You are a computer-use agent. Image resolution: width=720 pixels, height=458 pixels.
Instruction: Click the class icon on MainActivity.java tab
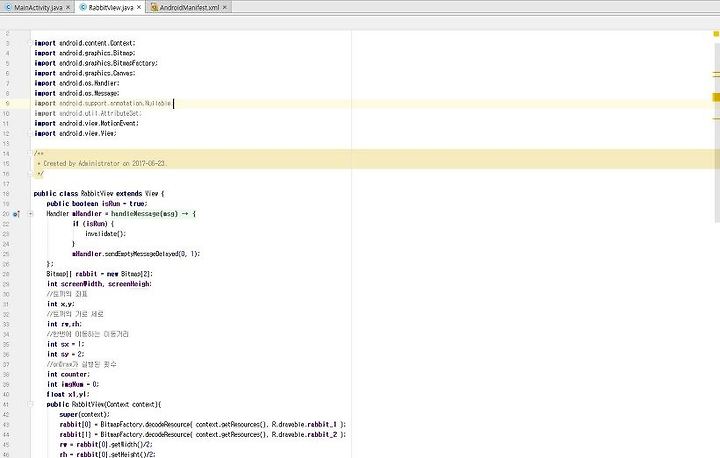coord(8,7)
